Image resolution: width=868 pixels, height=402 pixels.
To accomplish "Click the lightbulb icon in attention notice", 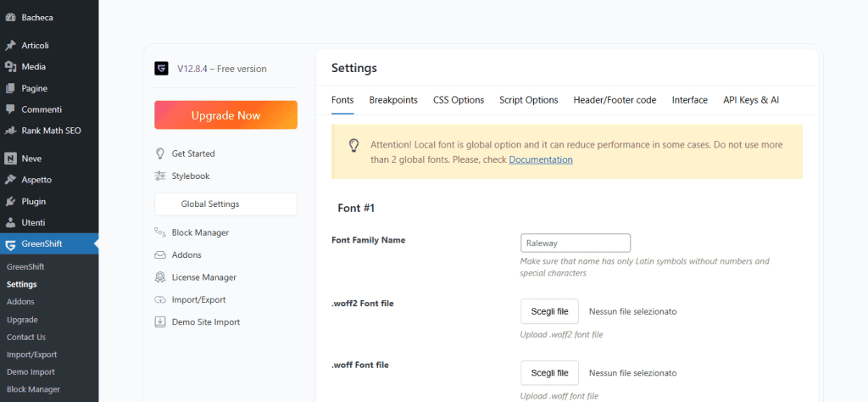I will 353,145.
